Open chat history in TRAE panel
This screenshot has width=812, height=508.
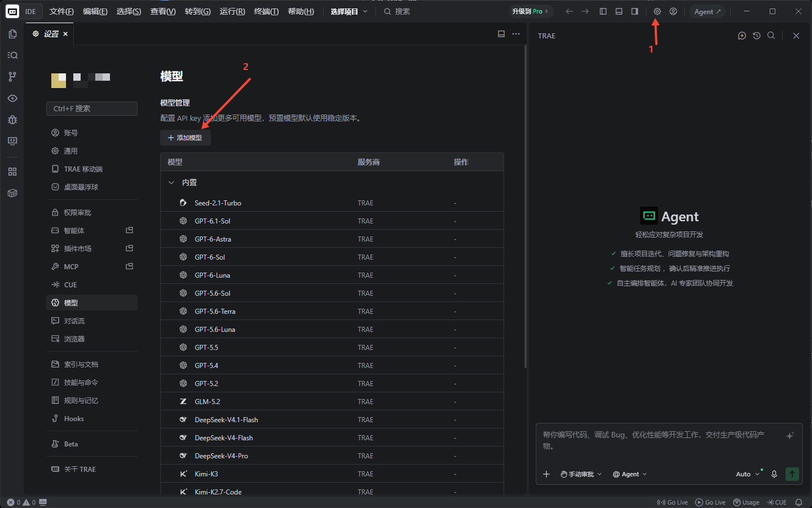757,36
